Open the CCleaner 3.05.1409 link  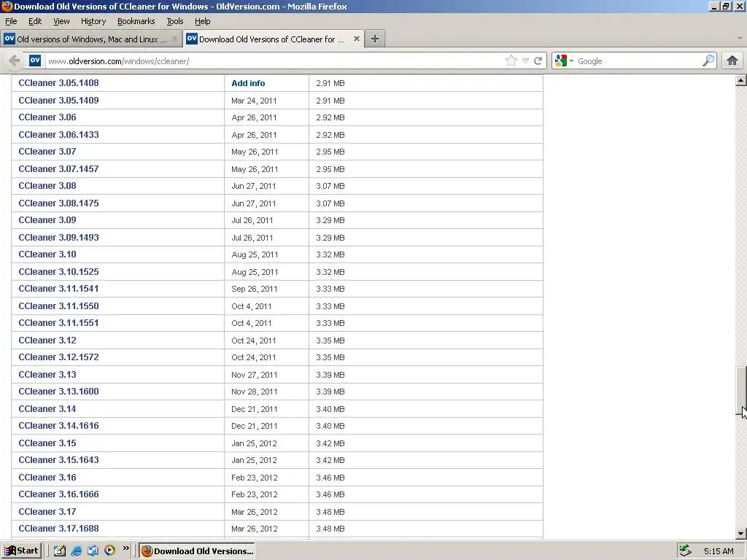coord(58,101)
